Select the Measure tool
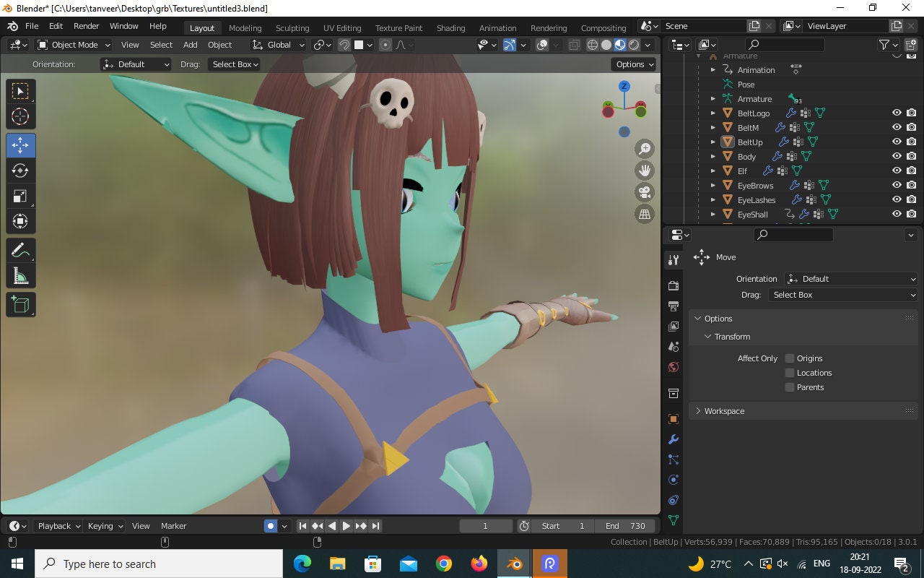The width and height of the screenshot is (924, 578). (20, 276)
